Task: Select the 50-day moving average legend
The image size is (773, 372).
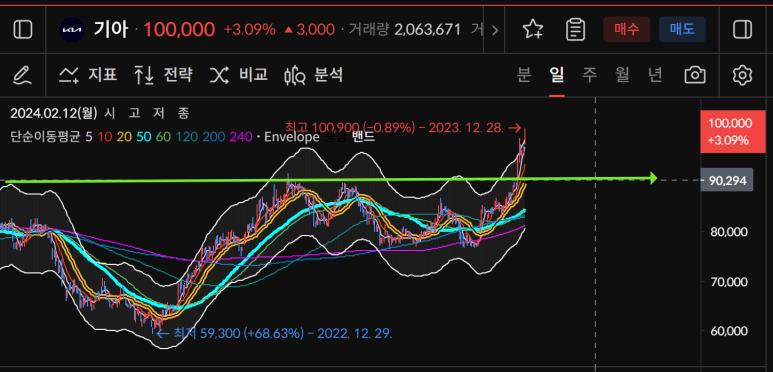Action: click(x=144, y=137)
